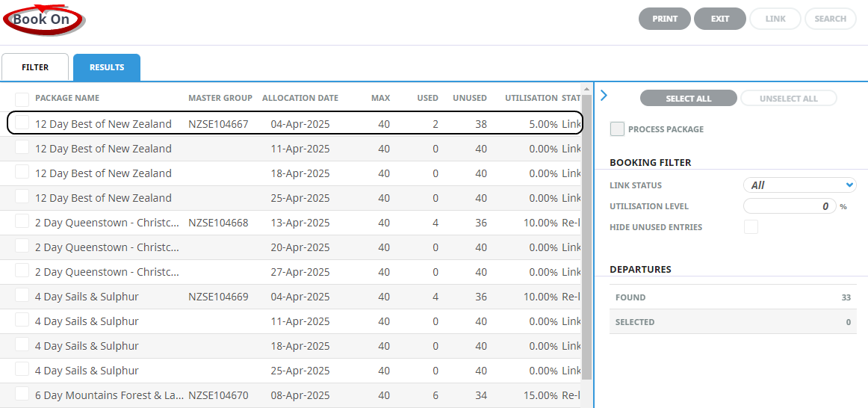The image size is (868, 408).
Task: Open the Link Status dropdown
Action: coord(799,185)
